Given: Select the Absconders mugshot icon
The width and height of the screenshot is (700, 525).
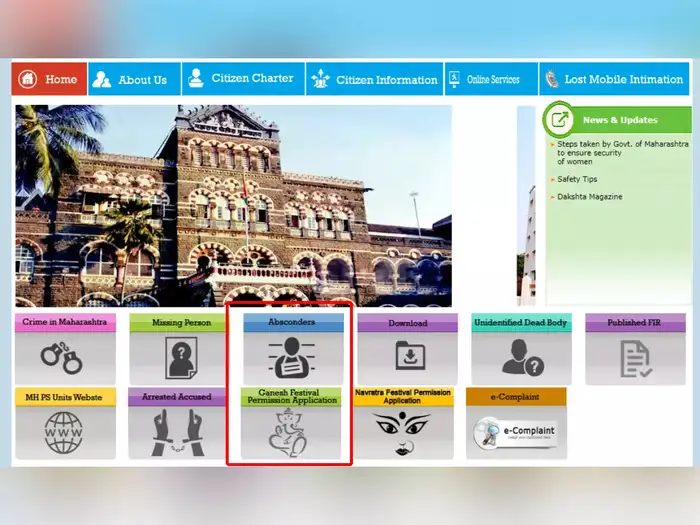Looking at the screenshot, I should 292,358.
